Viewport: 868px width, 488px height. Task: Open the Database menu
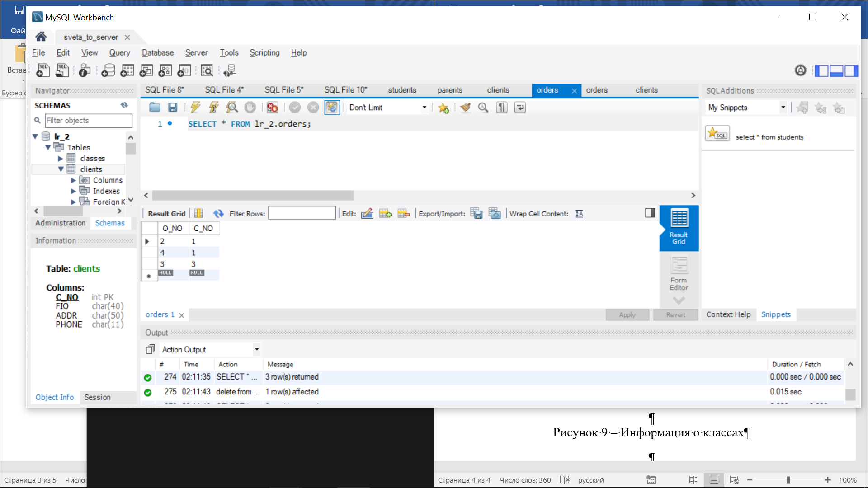point(158,52)
